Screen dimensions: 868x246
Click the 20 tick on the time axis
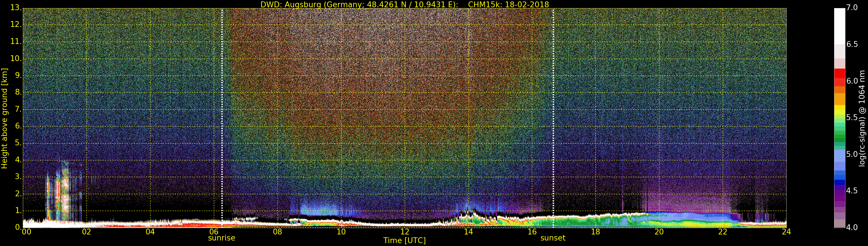(x=659, y=232)
